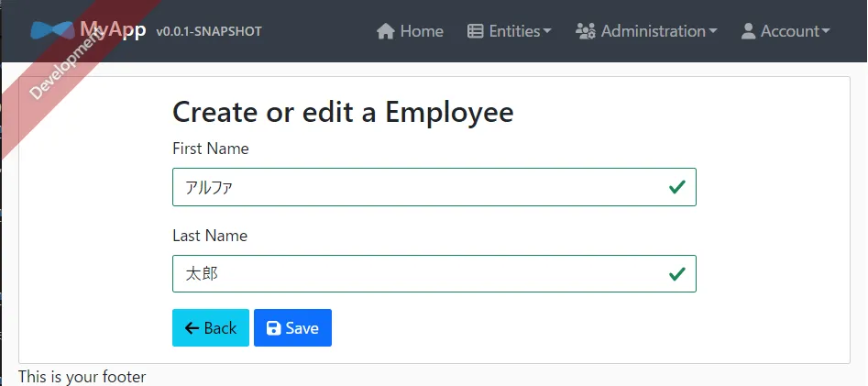This screenshot has height=386, width=868.
Task: Click the MyApp brand title link
Action: point(113,29)
